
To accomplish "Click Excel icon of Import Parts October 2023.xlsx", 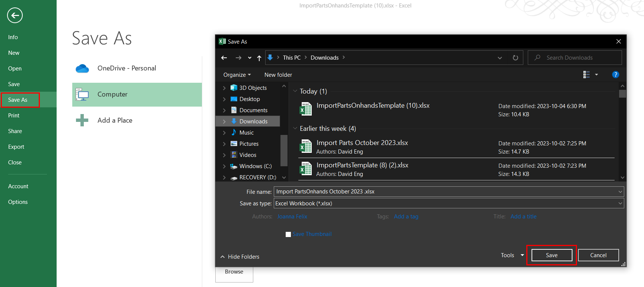I will click(x=306, y=146).
